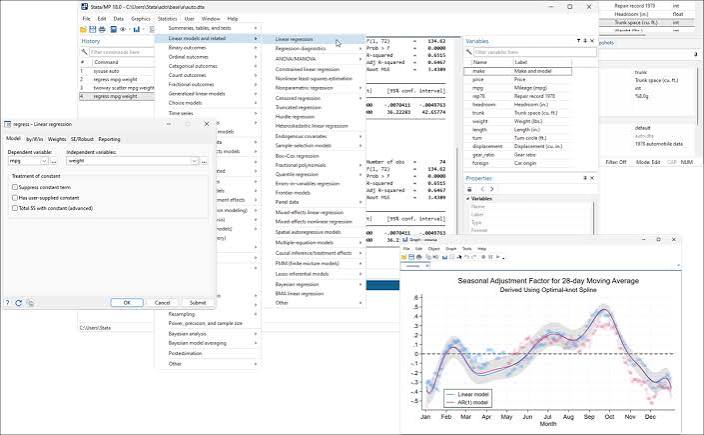Image resolution: width=704 pixels, height=435 pixels.
Task: Go to next variable in Properties panel
Action: [492, 189]
